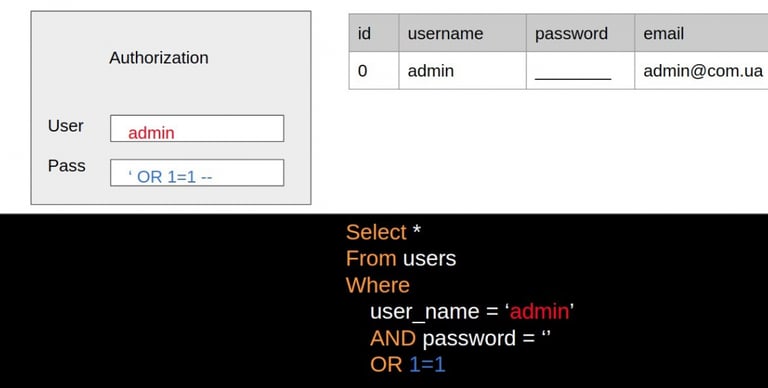Click the blue 1=1 condition in query
This screenshot has width=768, height=388.
427,365
